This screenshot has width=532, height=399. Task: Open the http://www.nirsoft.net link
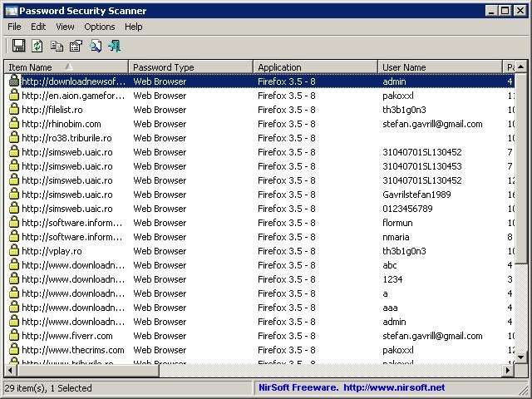394,387
